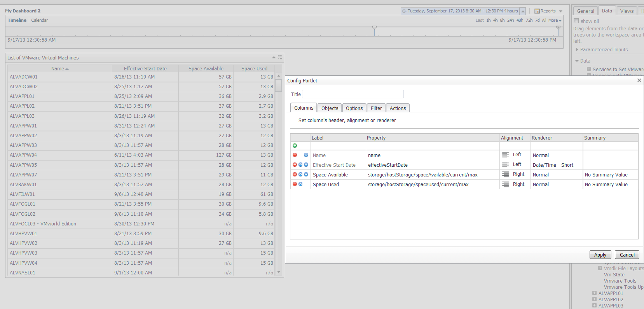Viewport: 644px width, 309px height.
Task: Open the General tab in side panel
Action: [x=585, y=11]
